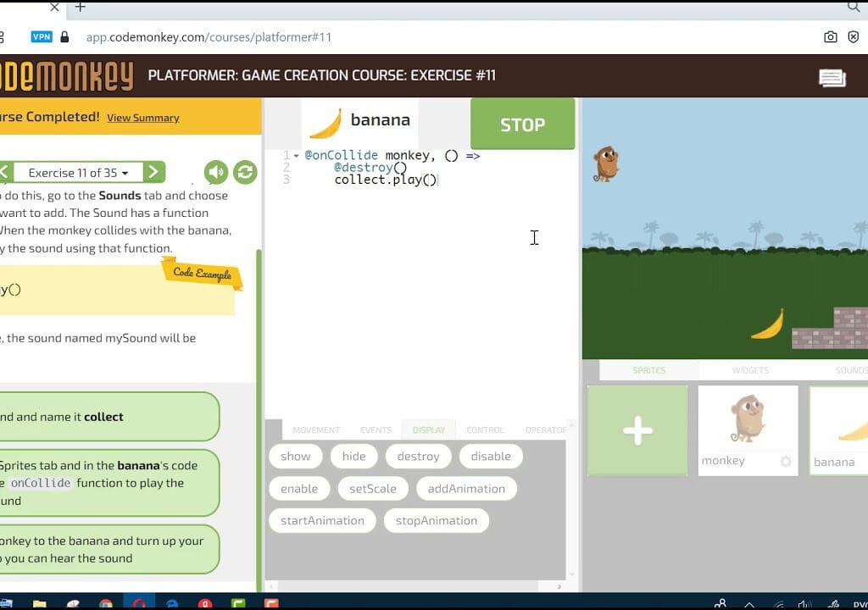Go to the next exercise arrow
This screenshot has width=868, height=610.
pyautogui.click(x=154, y=172)
